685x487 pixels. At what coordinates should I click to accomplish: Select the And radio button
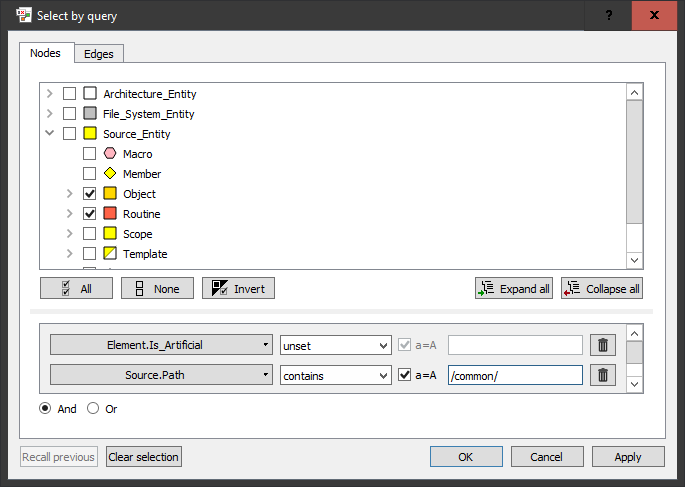pyautogui.click(x=45, y=408)
